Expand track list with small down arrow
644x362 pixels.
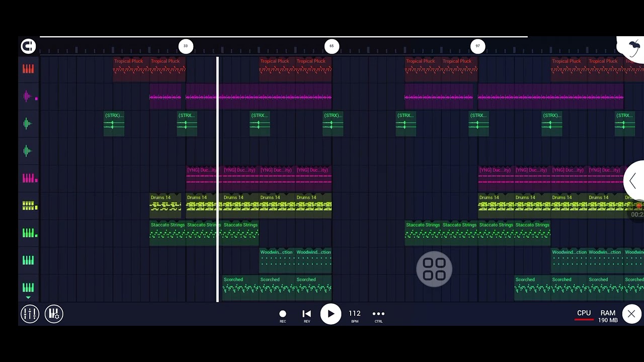[x=28, y=298]
